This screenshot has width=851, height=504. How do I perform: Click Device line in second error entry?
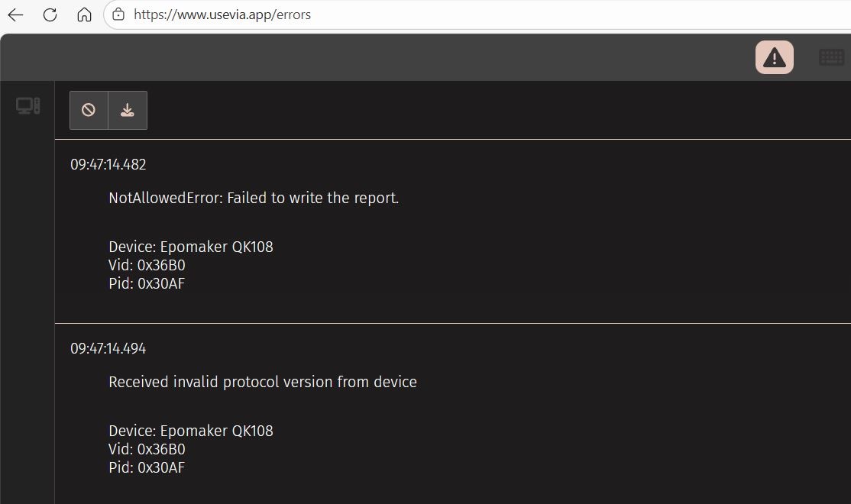click(x=190, y=431)
